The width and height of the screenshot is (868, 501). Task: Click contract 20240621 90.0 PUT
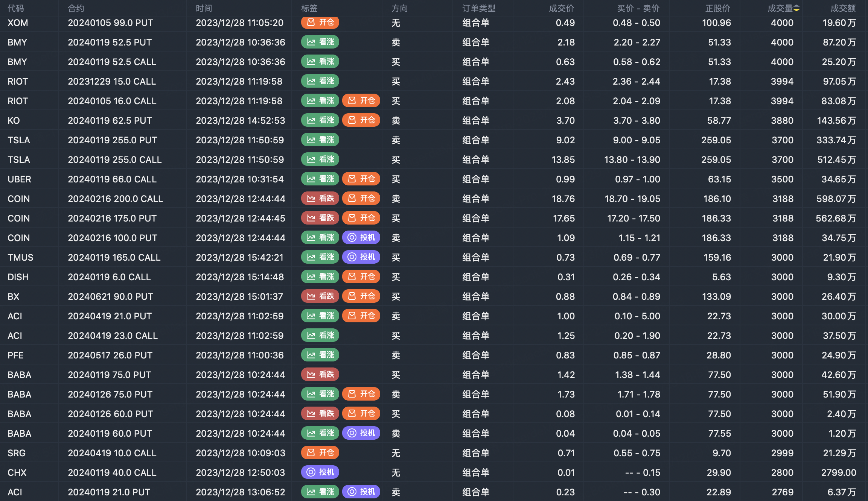110,296
